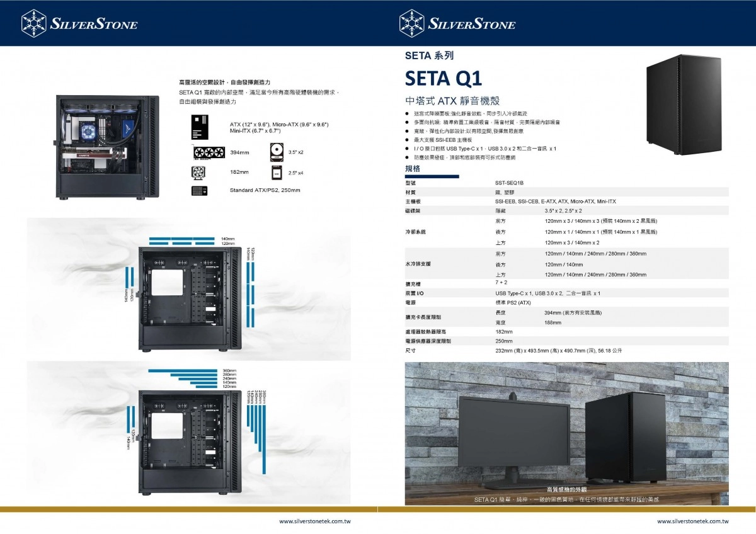Click the "中塔式 ATX 靜音機殼" subtitle

click(x=452, y=101)
